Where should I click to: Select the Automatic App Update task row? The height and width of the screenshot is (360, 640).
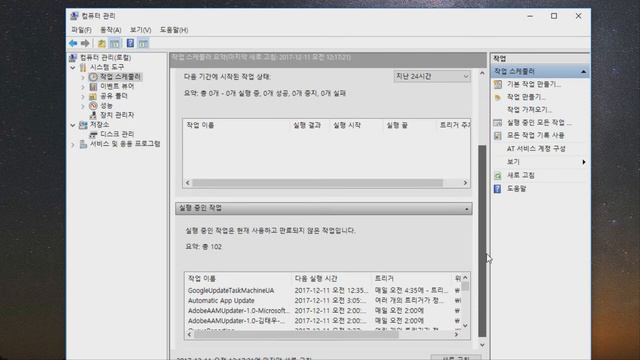coord(322,300)
